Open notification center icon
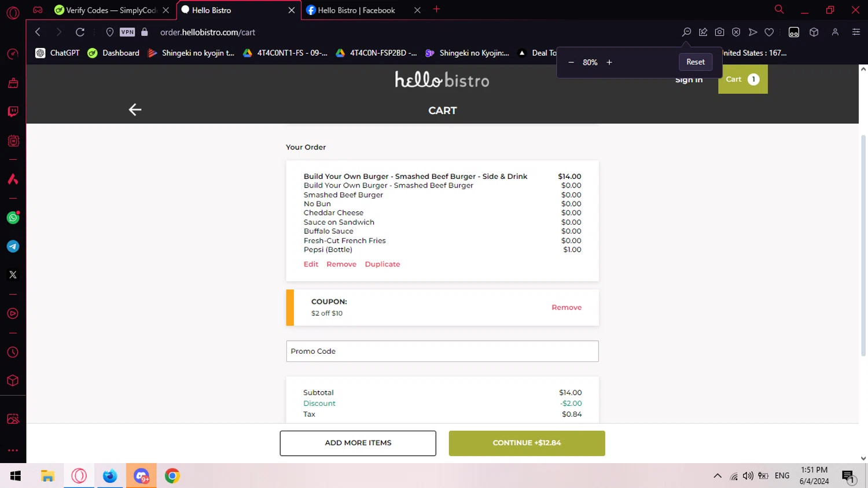 click(x=849, y=476)
